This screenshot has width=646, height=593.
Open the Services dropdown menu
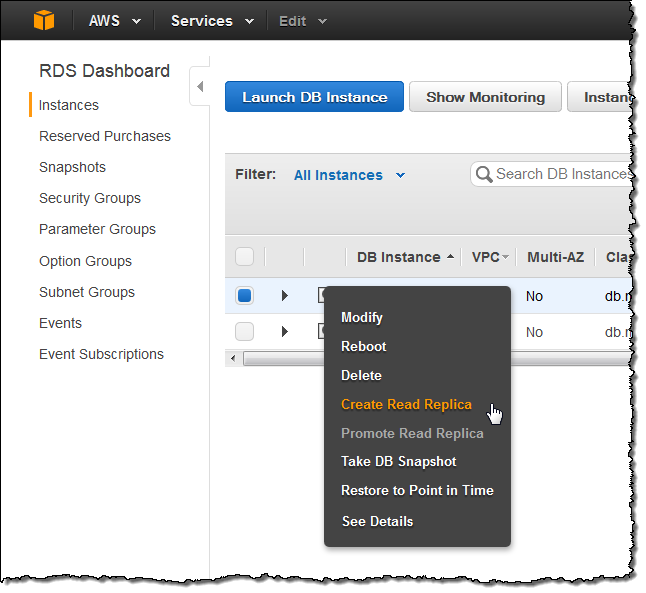(x=212, y=21)
